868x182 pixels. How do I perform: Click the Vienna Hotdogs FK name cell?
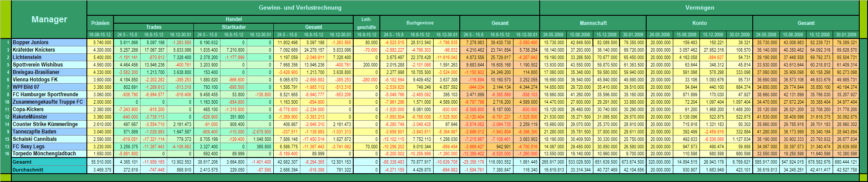[49, 80]
